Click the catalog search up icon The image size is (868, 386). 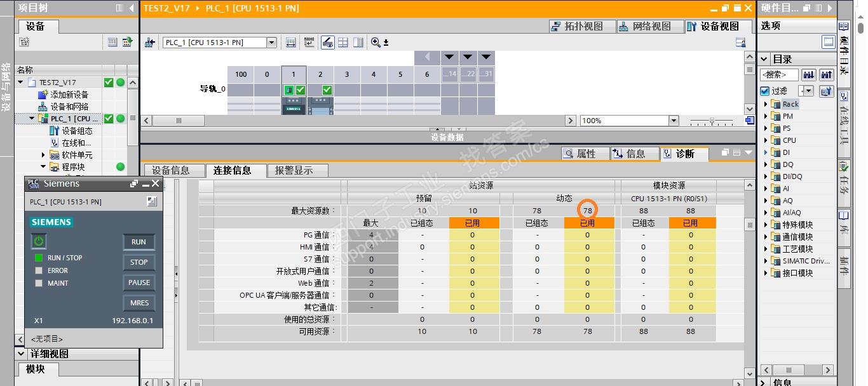click(826, 74)
